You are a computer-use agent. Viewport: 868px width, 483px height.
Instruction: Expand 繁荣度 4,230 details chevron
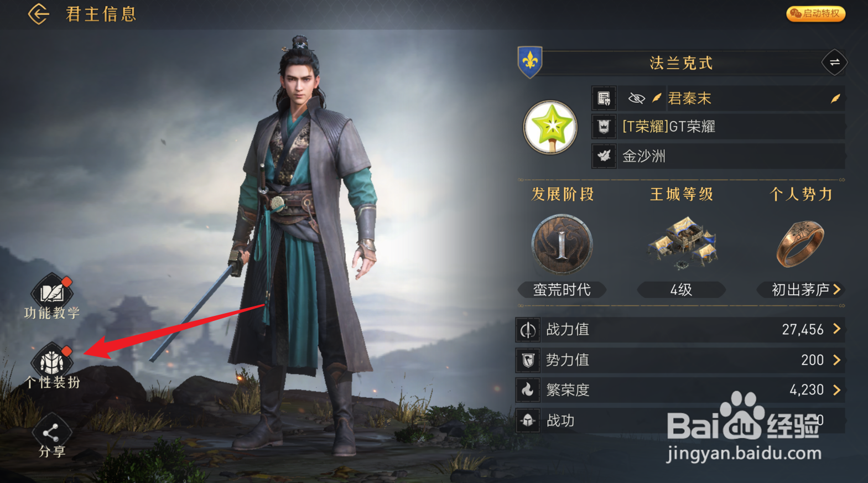pyautogui.click(x=837, y=390)
